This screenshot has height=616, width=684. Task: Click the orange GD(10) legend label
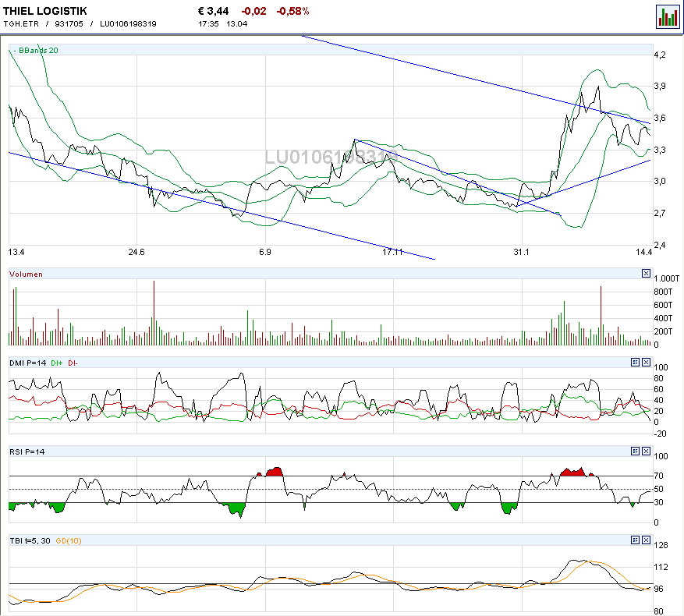coord(69,541)
